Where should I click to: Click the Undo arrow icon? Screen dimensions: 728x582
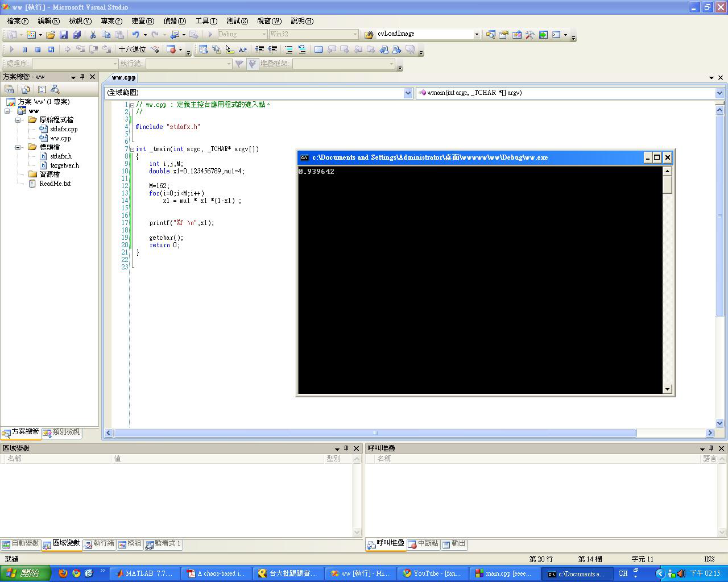pyautogui.click(x=135, y=35)
